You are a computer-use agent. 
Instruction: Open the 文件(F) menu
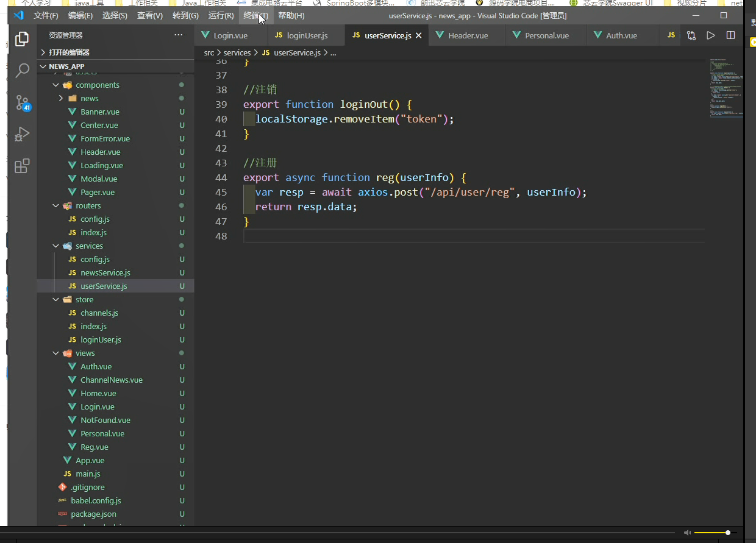[x=46, y=15]
